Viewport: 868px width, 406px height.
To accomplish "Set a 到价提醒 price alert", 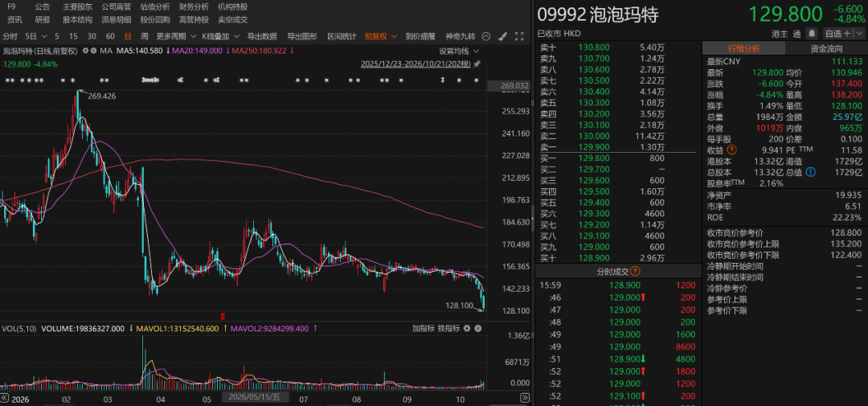I will 420,36.
